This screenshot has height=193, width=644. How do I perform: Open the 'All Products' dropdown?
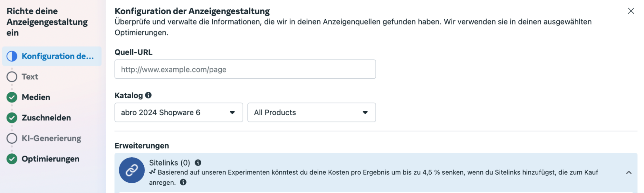(312, 112)
